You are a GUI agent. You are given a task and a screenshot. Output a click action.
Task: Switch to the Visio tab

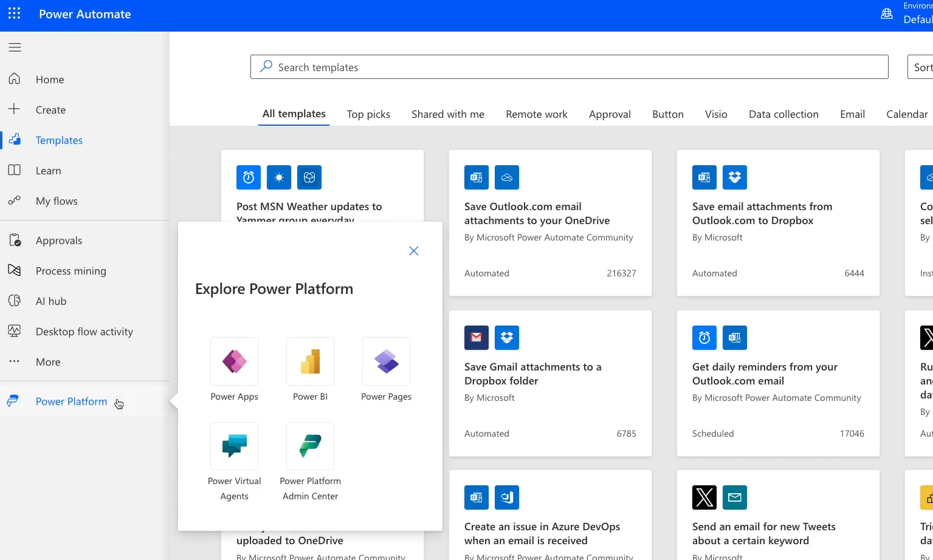pyautogui.click(x=716, y=114)
